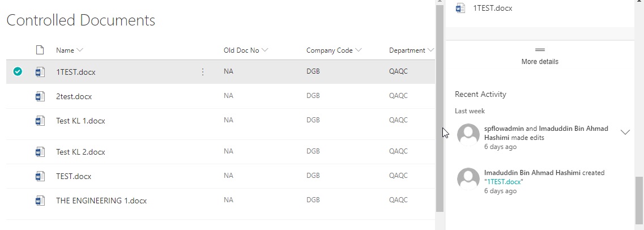The image size is (644, 230).
Task: Click Word icon beside THE ENGINEERING 1.docx
Action: (40, 201)
